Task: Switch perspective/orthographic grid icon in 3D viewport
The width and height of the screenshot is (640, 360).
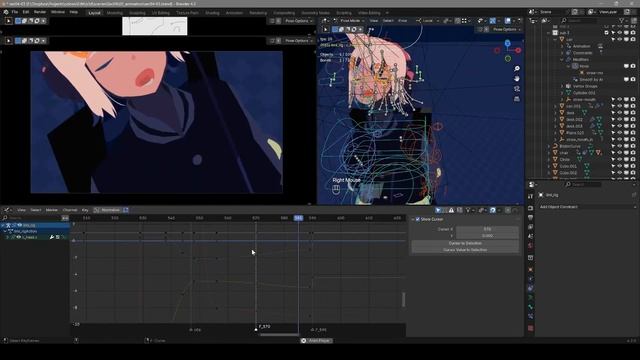Action: click(517, 99)
